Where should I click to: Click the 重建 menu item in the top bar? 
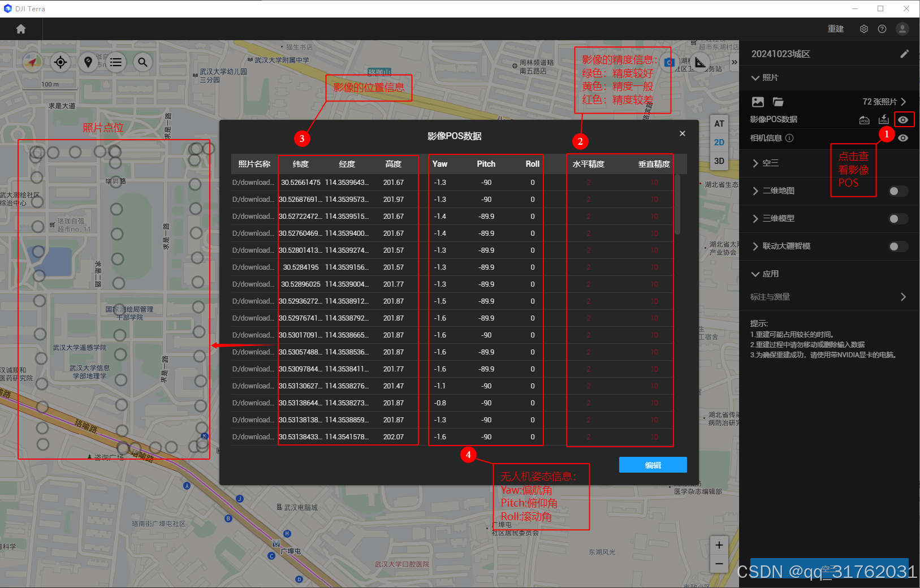836,29
